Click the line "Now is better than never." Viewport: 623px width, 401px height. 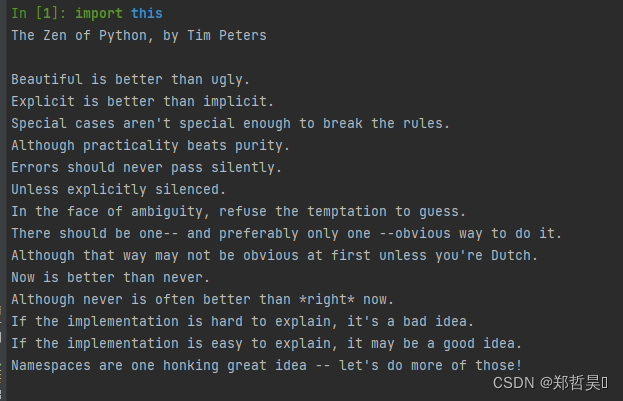pyautogui.click(x=110, y=277)
